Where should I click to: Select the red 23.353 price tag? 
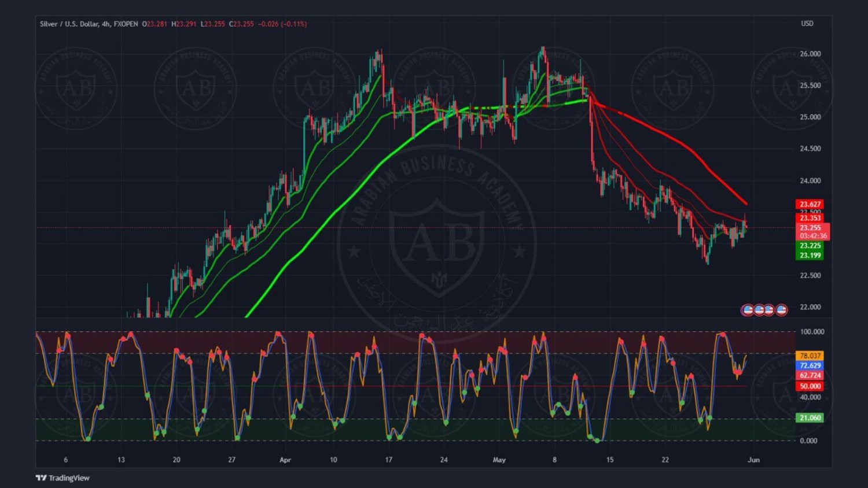pos(810,218)
